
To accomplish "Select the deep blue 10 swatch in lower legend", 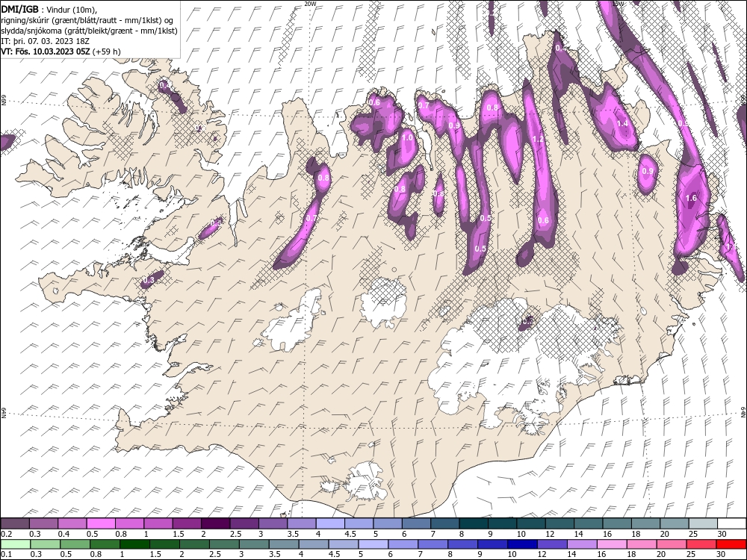I will [522, 544].
